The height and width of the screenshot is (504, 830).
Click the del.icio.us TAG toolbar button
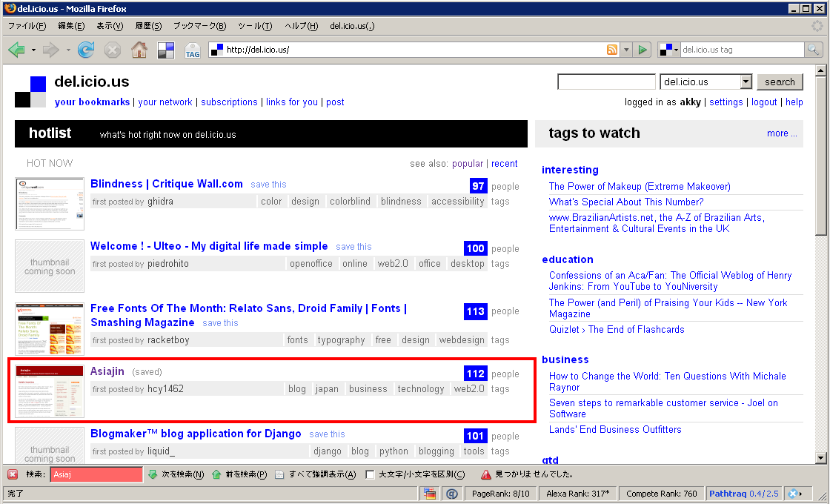[192, 50]
